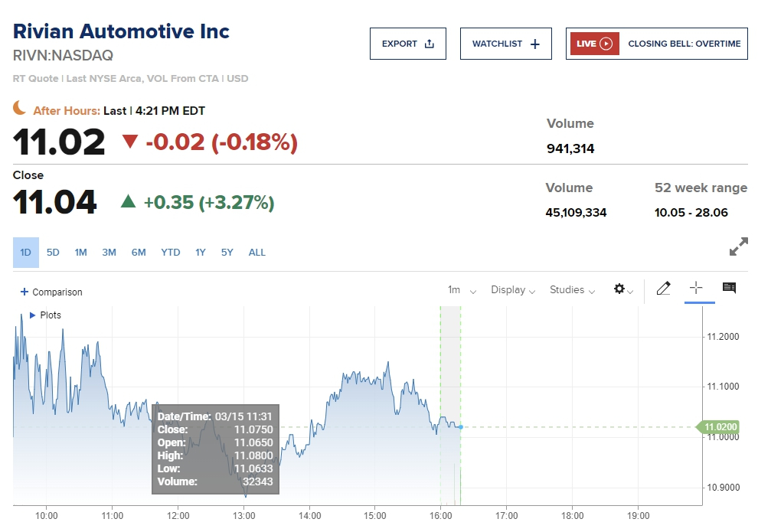Open the Display dropdown menu
The width and height of the screenshot is (758, 532).
[x=513, y=290]
